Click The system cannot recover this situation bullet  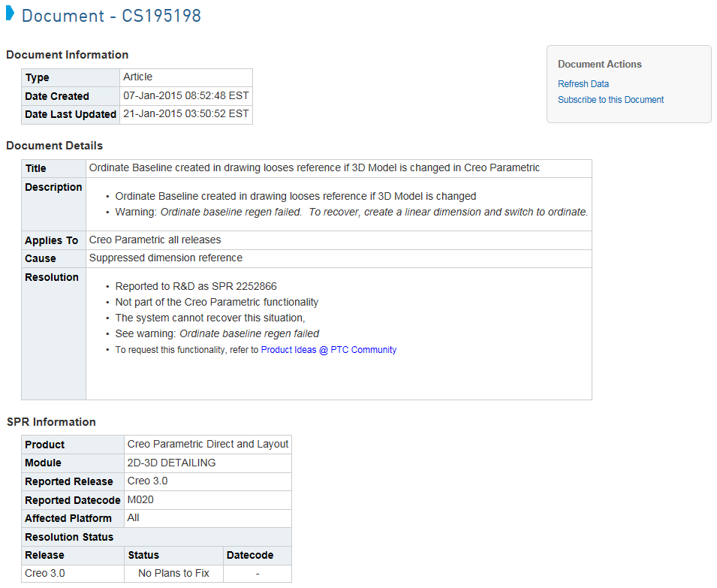point(210,318)
